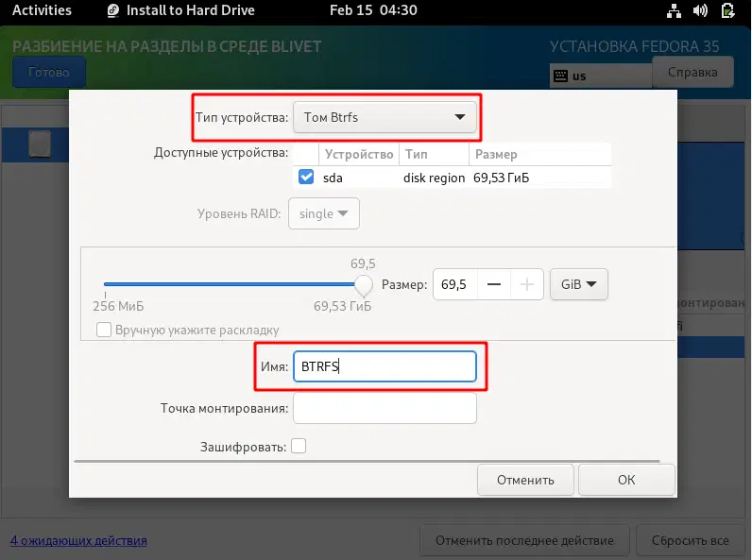Click the Устройство column header
The height and width of the screenshot is (560, 752).
359,154
